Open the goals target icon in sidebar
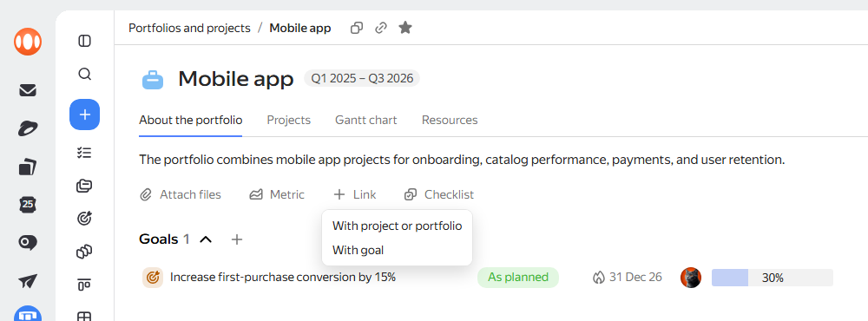 point(85,219)
